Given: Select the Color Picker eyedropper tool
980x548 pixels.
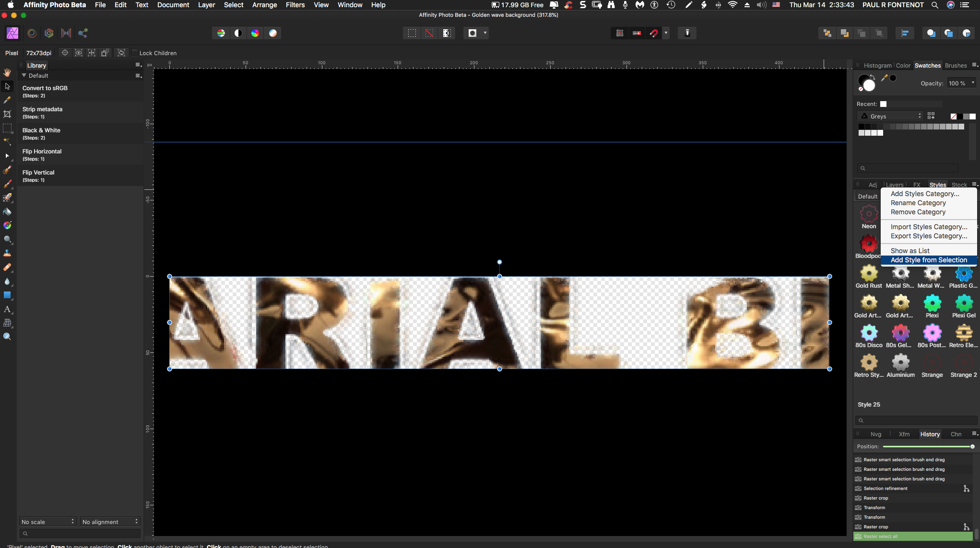Looking at the screenshot, I should (7, 100).
